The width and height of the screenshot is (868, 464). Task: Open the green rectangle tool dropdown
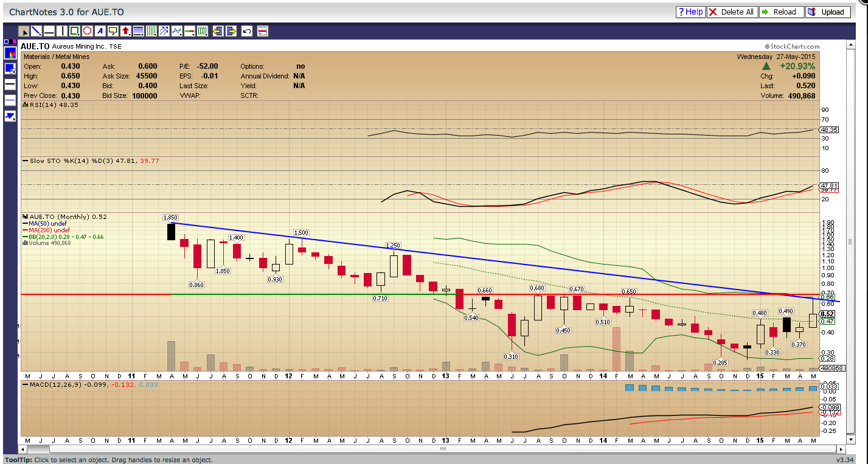point(75,31)
